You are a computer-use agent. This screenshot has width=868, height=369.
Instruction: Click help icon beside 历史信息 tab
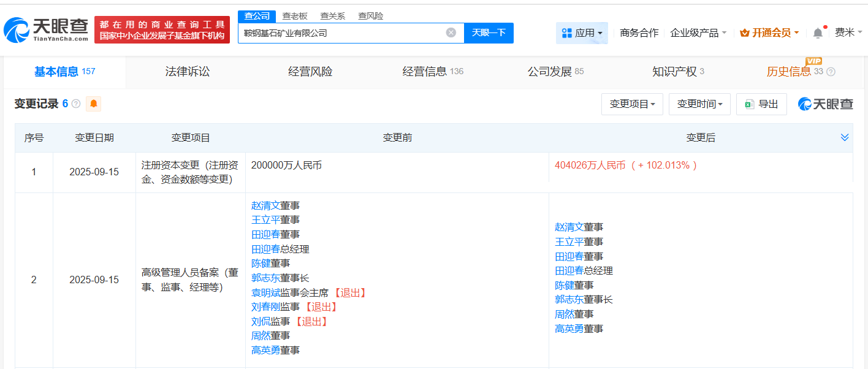click(831, 72)
